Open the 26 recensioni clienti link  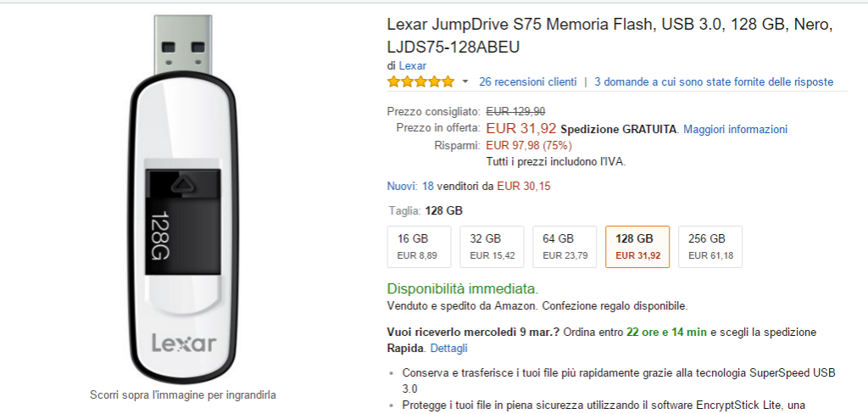click(527, 82)
